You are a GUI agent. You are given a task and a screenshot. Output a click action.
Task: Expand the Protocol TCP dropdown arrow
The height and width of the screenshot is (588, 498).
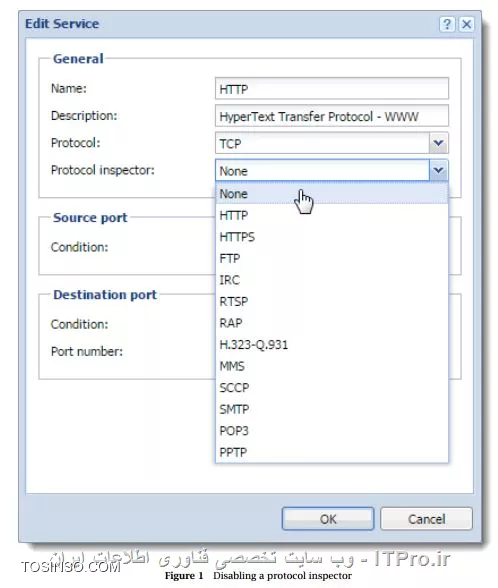click(x=438, y=143)
